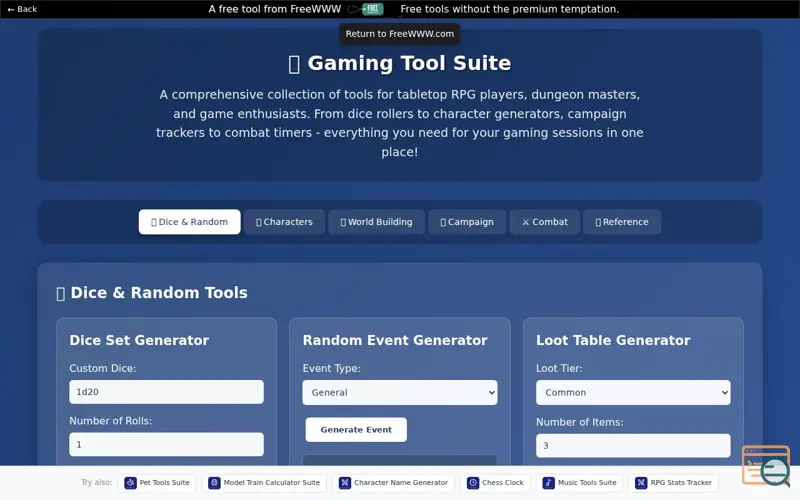Click the Dice & Random Tools heading
This screenshot has height=500, width=800.
tap(152, 293)
